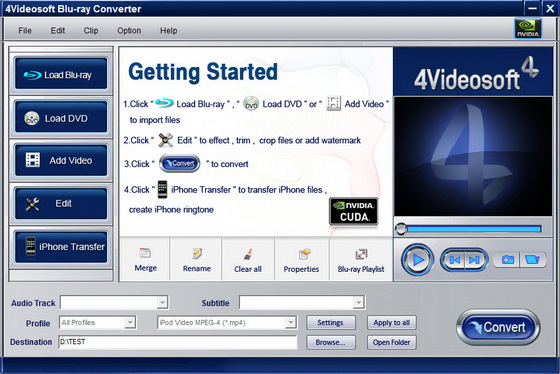Click the Load DVD sidebar button
Viewport: 560px width, 374px height.
(61, 117)
